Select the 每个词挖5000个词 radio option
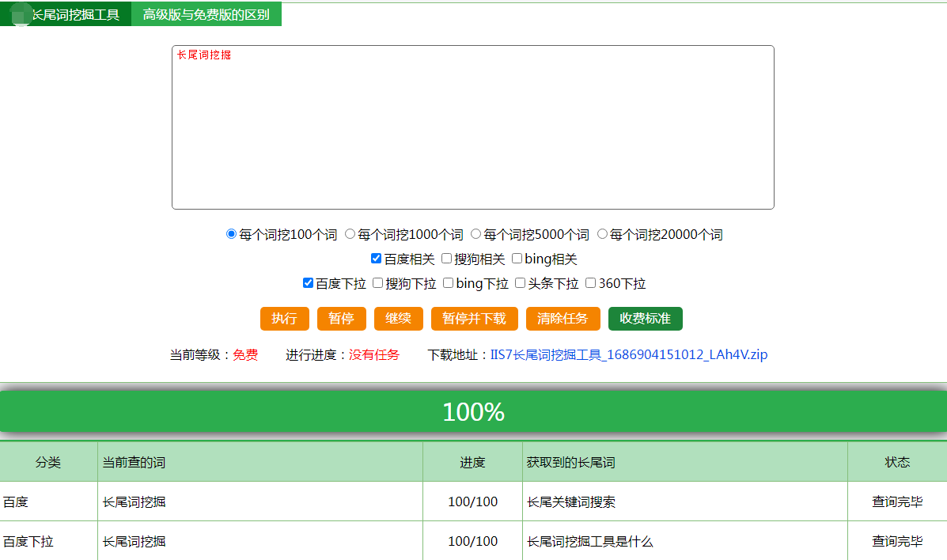947x560 pixels. pyautogui.click(x=475, y=234)
